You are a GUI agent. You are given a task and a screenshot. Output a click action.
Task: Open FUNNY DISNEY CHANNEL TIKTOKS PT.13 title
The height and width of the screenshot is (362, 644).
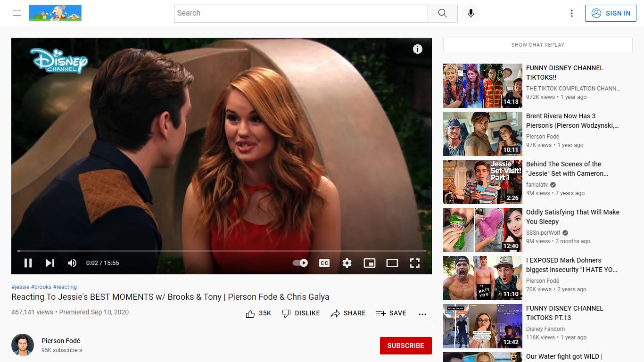(x=565, y=313)
